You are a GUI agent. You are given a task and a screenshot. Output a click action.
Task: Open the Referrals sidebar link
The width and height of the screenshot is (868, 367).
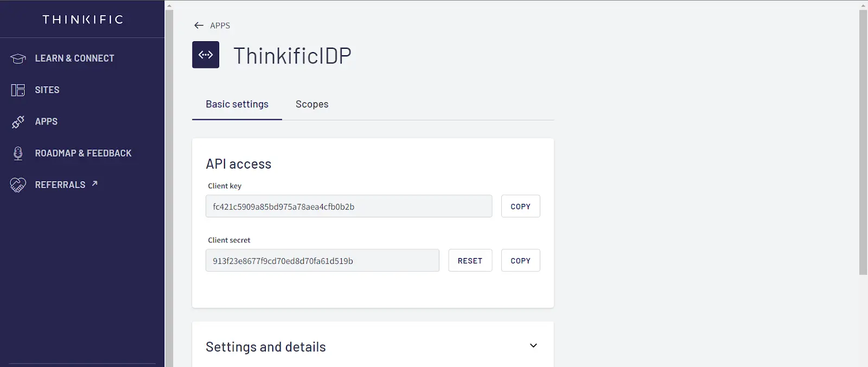(x=60, y=185)
